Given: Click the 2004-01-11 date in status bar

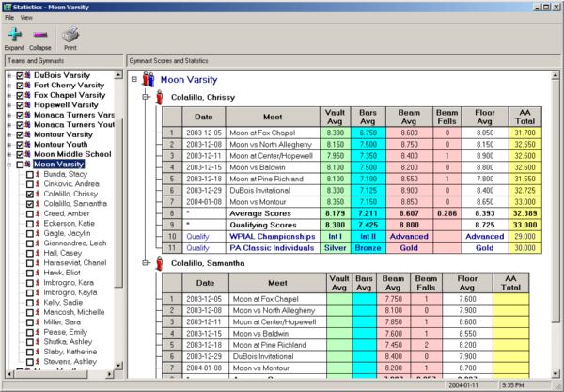Looking at the screenshot, I should (462, 385).
